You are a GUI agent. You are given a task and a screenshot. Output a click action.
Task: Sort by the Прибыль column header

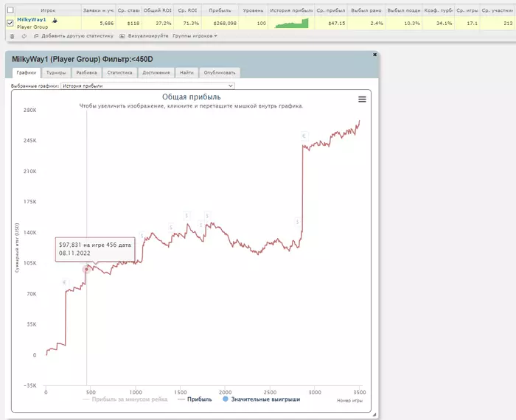(220, 10)
